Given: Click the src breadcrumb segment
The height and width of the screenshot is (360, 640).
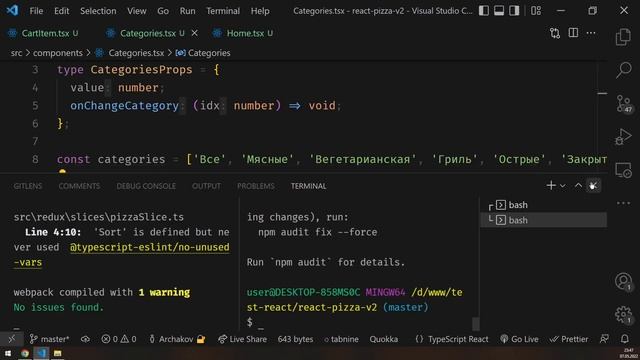Looking at the screenshot, I should (16, 53).
